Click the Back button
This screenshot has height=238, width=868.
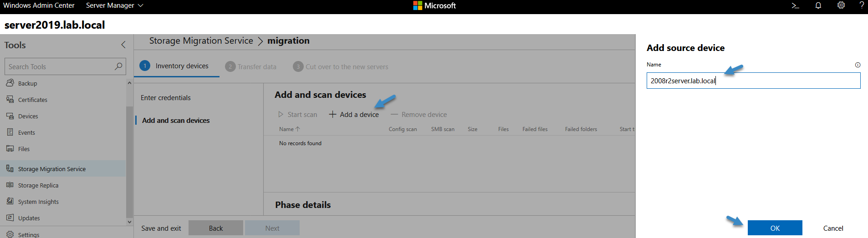(216, 228)
